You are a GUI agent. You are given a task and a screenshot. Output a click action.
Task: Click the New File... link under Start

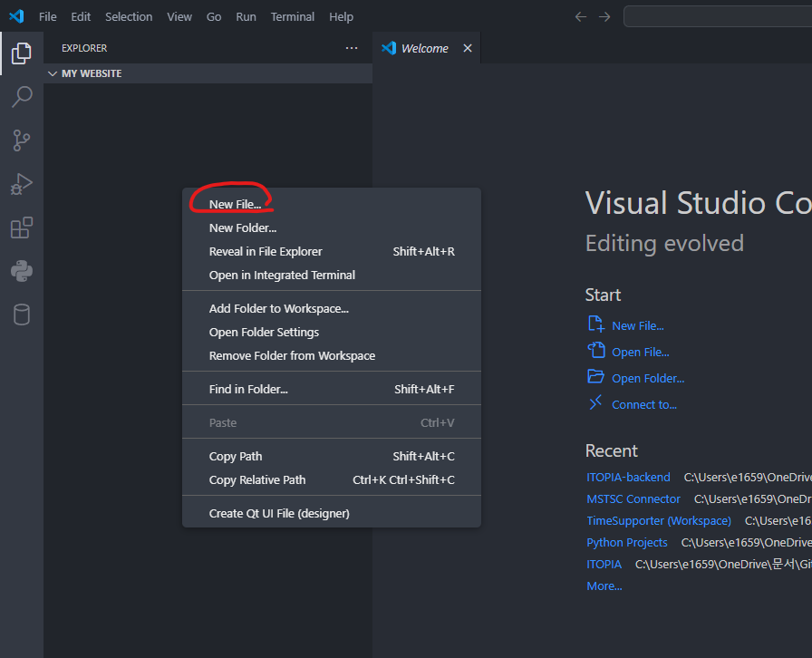pyautogui.click(x=637, y=326)
